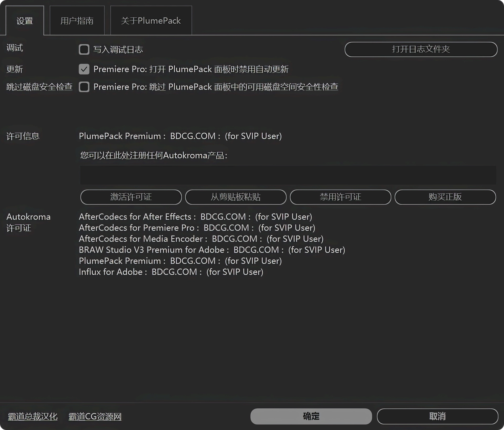This screenshot has height=430, width=504.
Task: Select the AfterCodecs for Premiere Pro license line
Action: point(197,228)
